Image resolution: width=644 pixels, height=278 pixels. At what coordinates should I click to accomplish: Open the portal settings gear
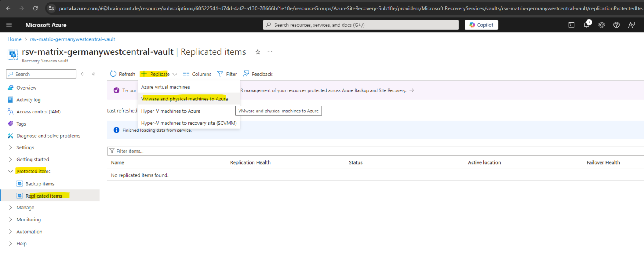point(601,25)
